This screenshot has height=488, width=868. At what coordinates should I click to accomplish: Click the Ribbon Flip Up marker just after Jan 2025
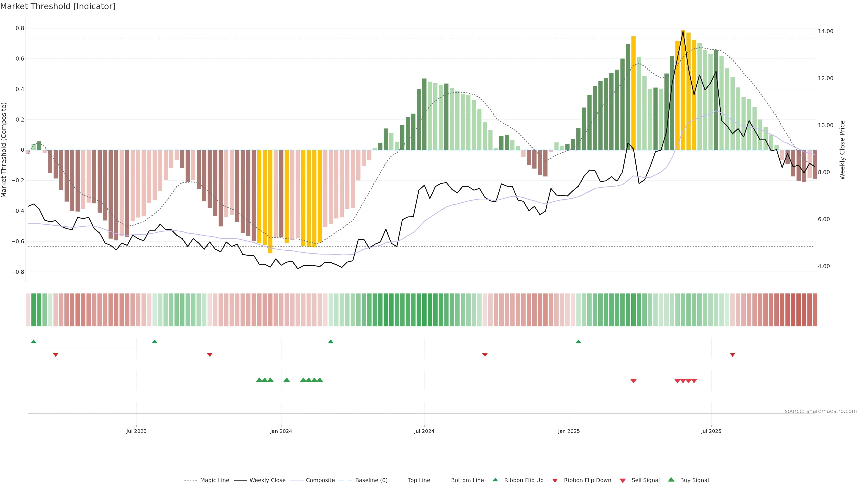(x=579, y=342)
